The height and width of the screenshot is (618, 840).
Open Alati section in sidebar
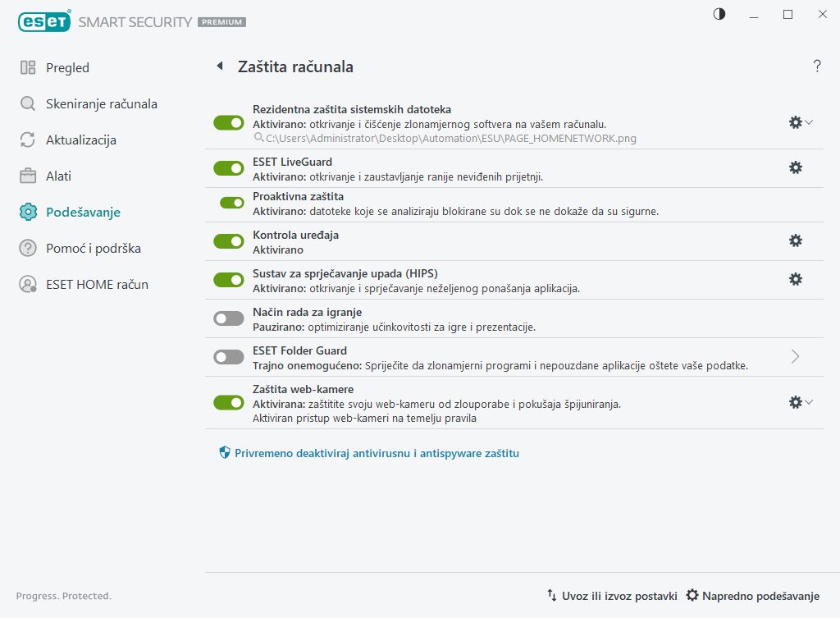tap(58, 176)
